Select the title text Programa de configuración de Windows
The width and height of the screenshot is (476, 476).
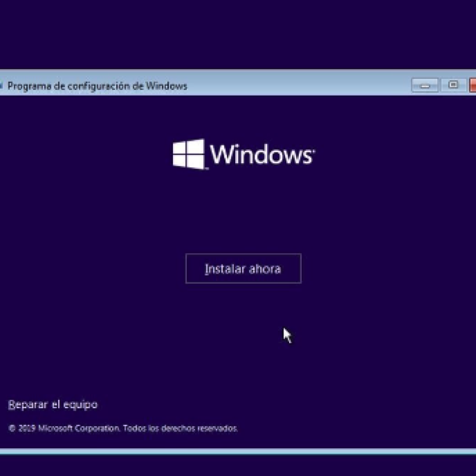97,86
